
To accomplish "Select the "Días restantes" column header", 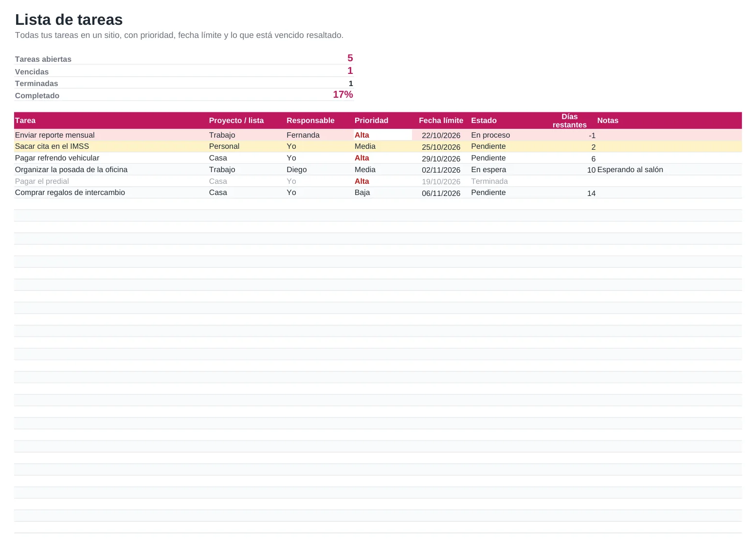I will coord(570,121).
